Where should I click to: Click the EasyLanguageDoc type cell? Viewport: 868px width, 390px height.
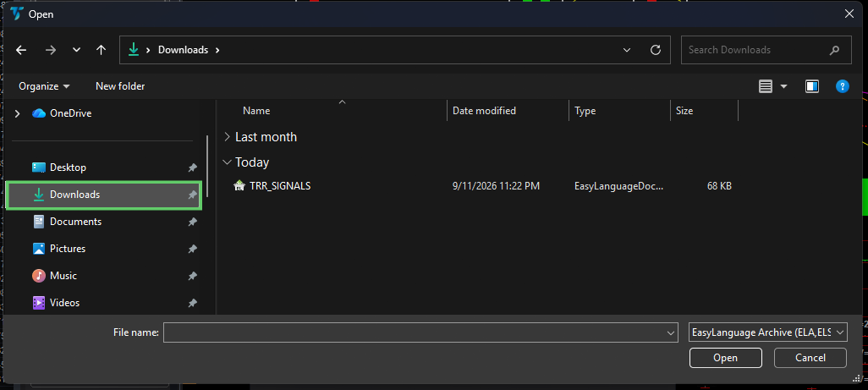click(x=619, y=186)
